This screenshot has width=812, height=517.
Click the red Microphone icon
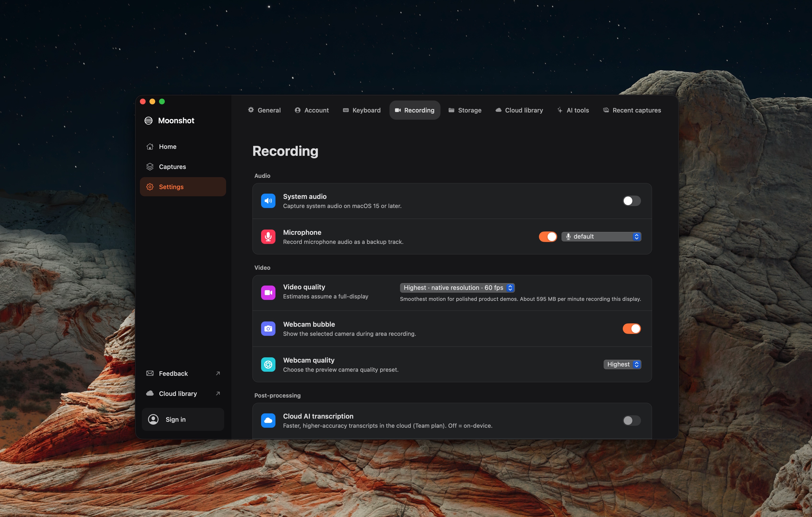[x=268, y=236]
